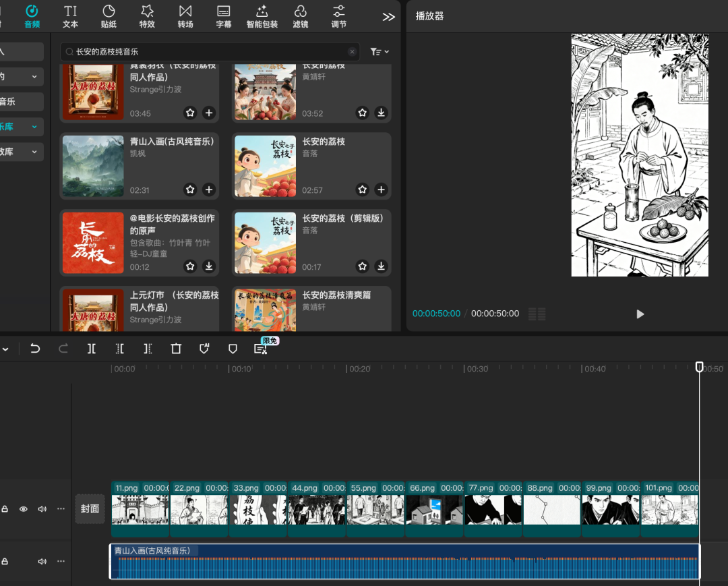Click the 封面 cover button
Image resolution: width=728 pixels, height=586 pixels.
click(90, 509)
